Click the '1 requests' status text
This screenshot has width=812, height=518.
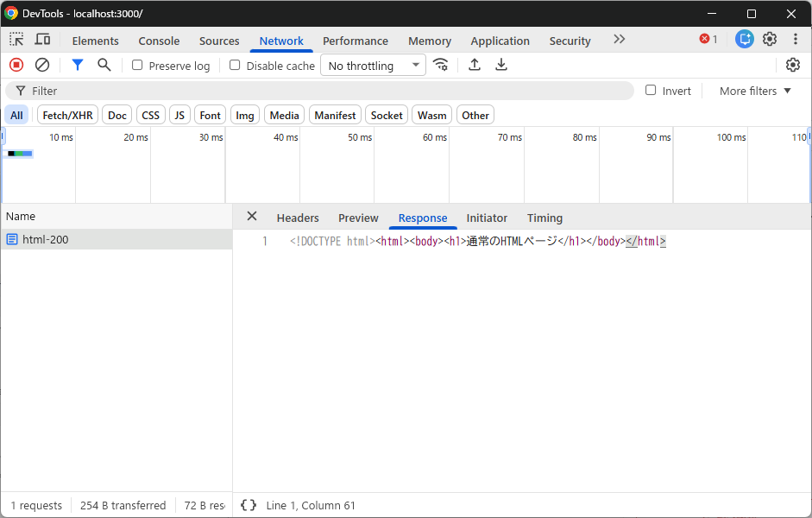(36, 506)
